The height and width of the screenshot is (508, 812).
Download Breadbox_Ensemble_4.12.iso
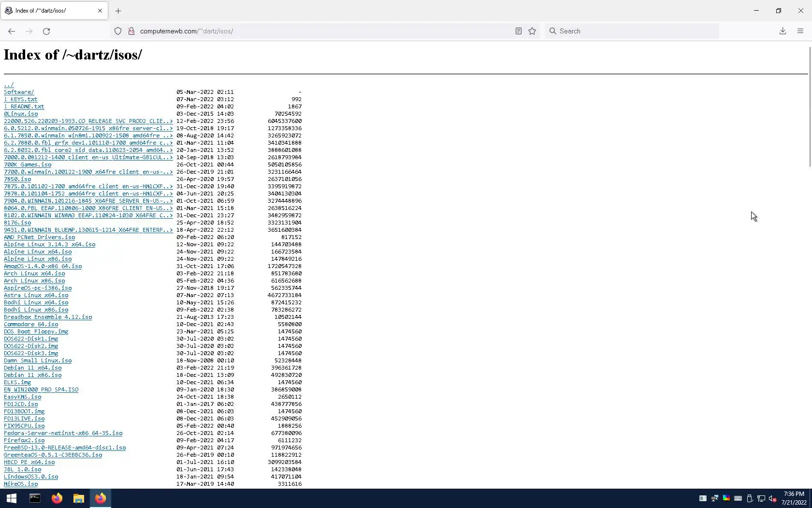pos(48,317)
